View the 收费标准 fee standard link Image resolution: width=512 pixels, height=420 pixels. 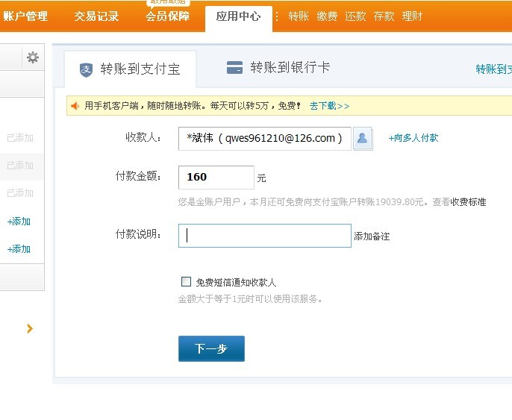point(468,202)
